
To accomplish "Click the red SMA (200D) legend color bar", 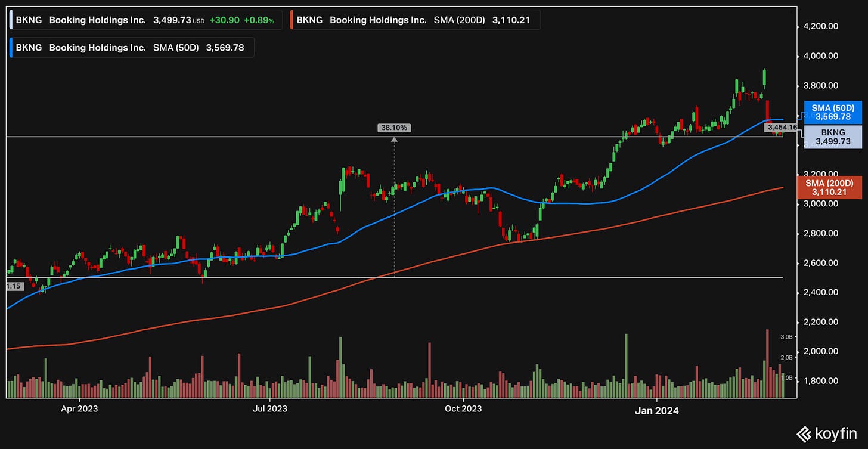I will (293, 20).
